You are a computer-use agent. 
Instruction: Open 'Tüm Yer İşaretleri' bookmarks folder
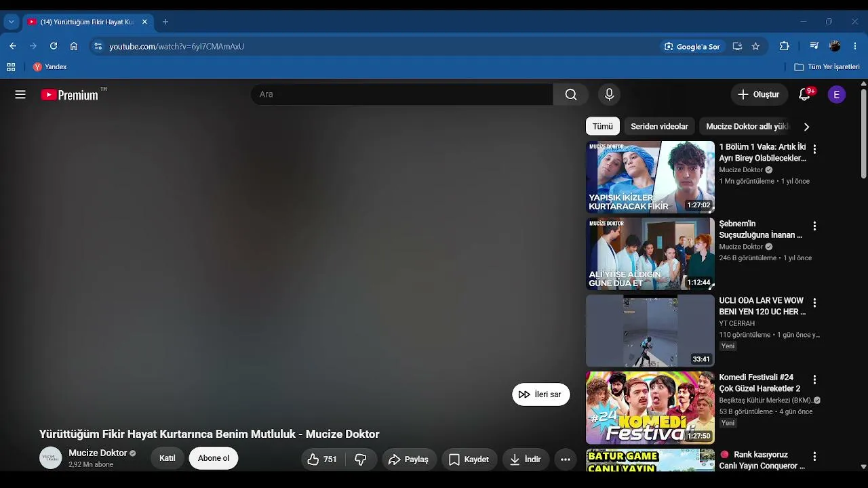(827, 67)
